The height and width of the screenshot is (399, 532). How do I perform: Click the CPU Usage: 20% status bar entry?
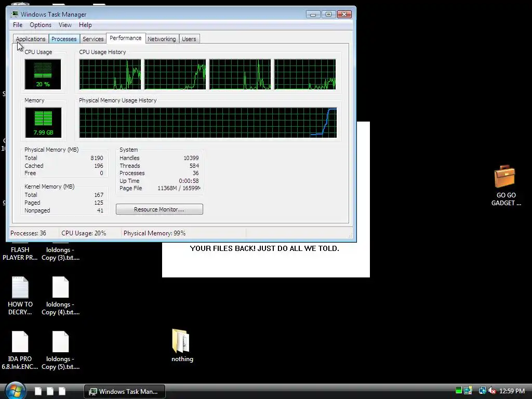click(x=84, y=233)
